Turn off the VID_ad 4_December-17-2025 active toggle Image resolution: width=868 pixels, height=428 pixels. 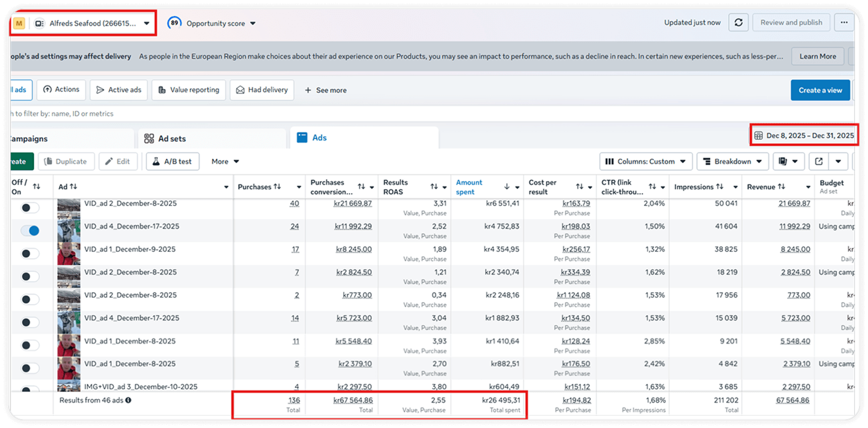pyautogui.click(x=30, y=231)
